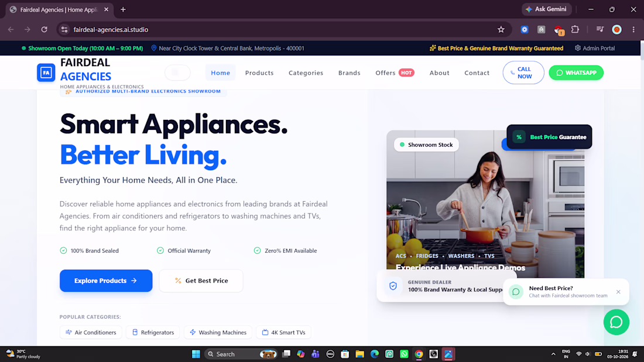Open the Chrome profile avatar

616,30
